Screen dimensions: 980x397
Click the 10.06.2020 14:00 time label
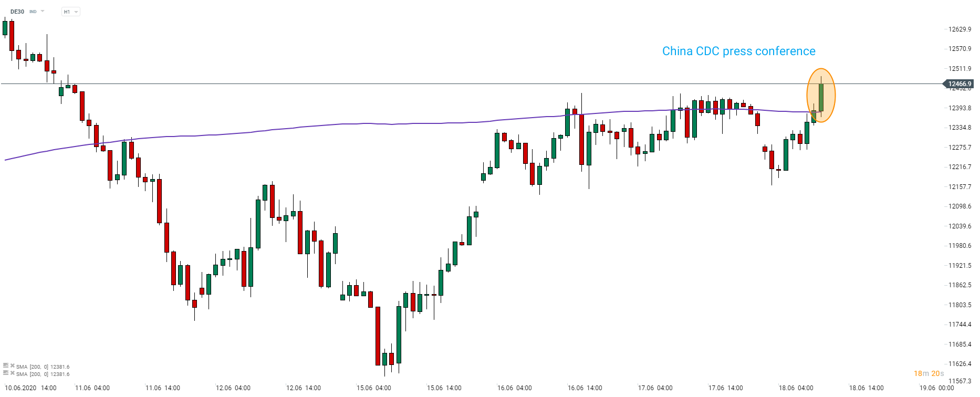(30, 388)
